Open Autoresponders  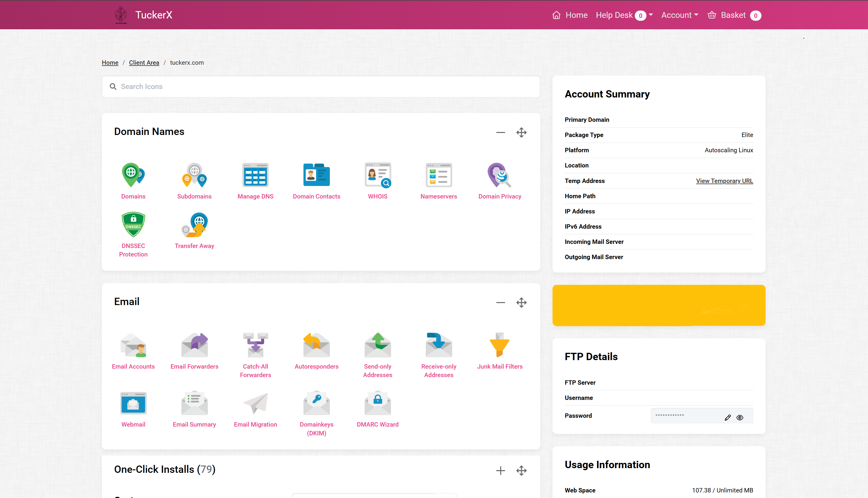click(316, 351)
